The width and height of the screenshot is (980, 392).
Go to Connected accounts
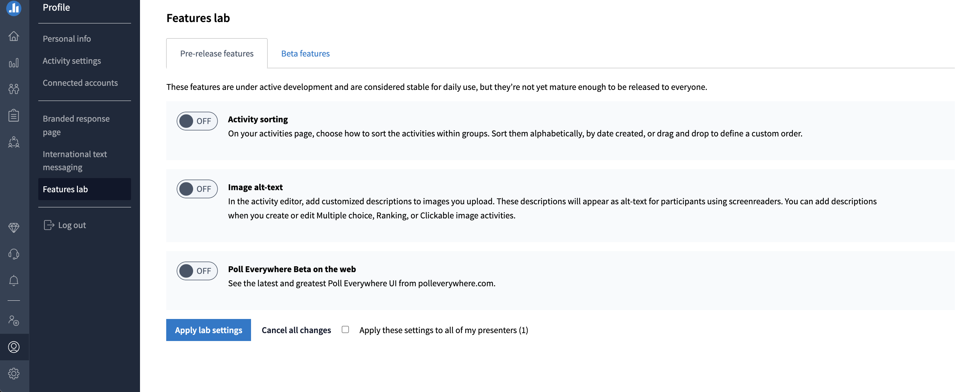click(80, 83)
